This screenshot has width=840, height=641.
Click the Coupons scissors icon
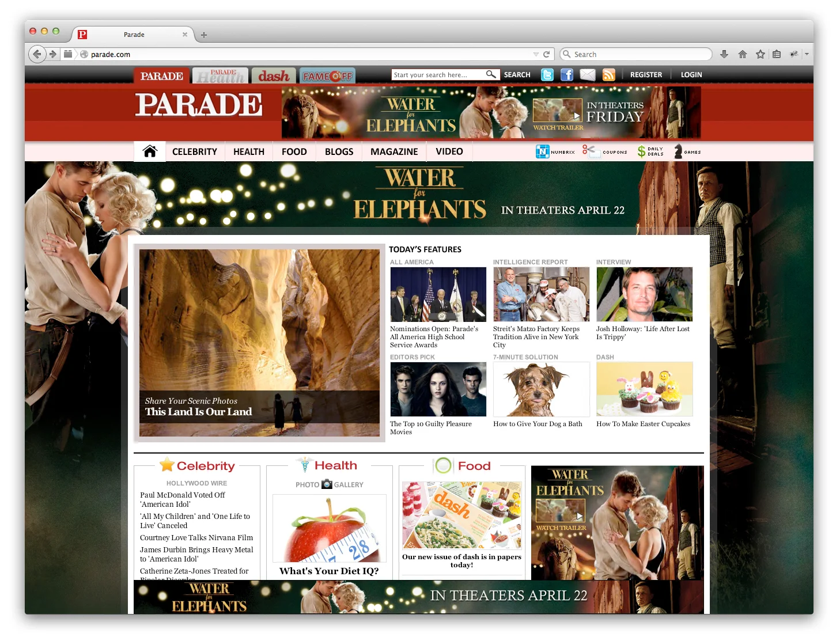coord(591,151)
